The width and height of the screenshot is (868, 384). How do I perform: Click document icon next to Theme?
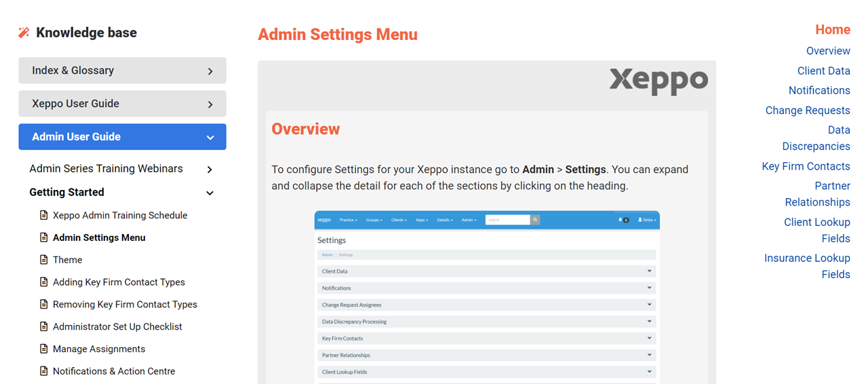tap(44, 260)
